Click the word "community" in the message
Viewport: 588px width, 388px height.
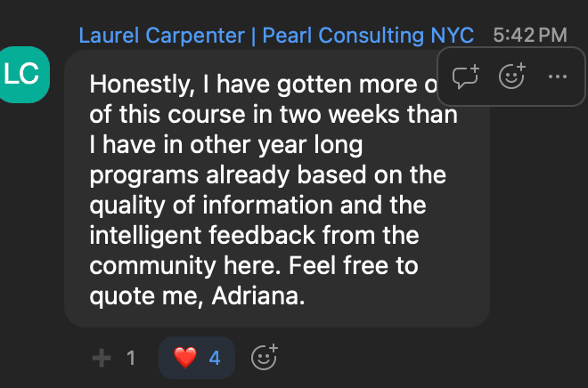[x=146, y=267]
